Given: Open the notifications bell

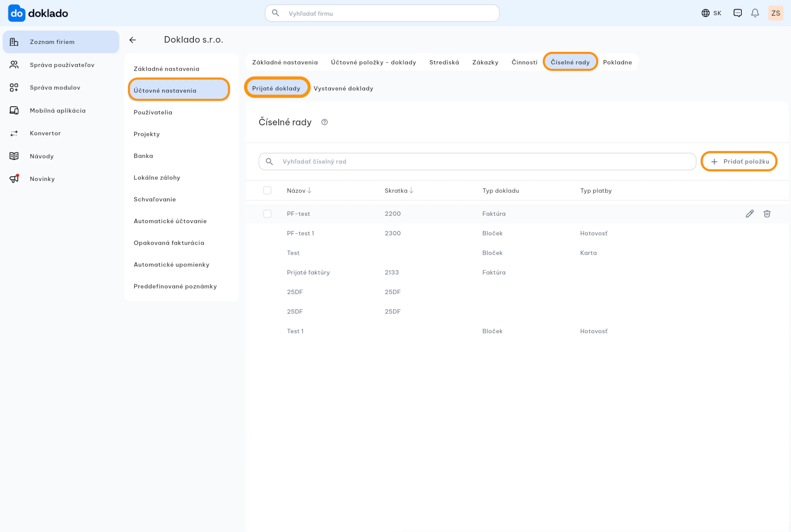Looking at the screenshot, I should [755, 13].
